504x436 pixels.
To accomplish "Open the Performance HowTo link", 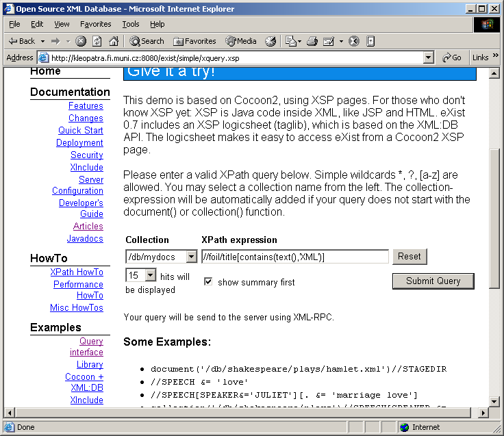I will coord(79,290).
